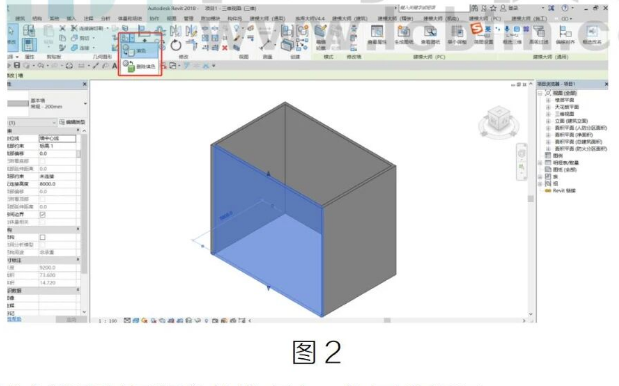
Task: Click the 定位线 location line value field
Action: tap(58, 139)
